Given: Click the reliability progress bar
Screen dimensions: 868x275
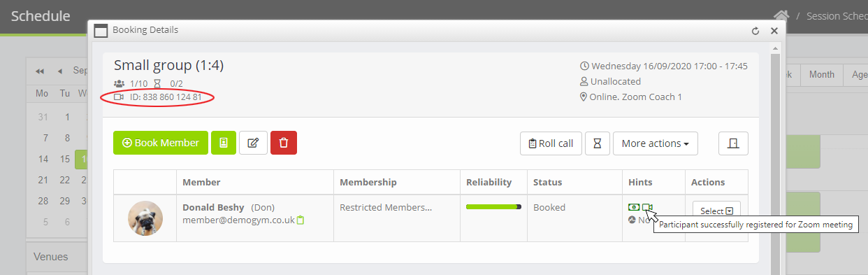Looking at the screenshot, I should tap(493, 206).
